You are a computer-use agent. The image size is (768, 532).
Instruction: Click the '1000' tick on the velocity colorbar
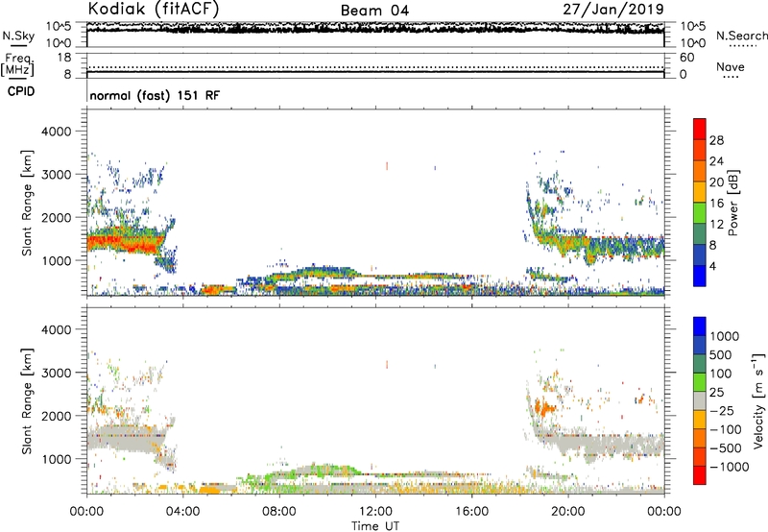click(x=725, y=336)
